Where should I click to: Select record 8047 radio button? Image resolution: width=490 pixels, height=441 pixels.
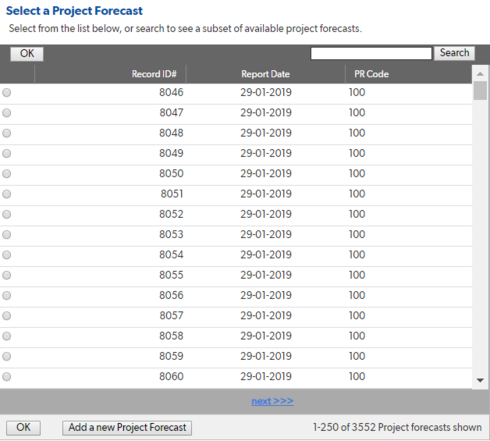tap(7, 113)
